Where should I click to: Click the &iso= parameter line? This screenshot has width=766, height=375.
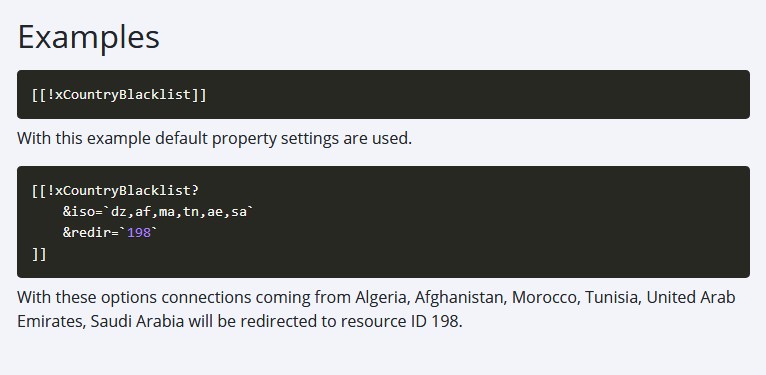pos(158,211)
